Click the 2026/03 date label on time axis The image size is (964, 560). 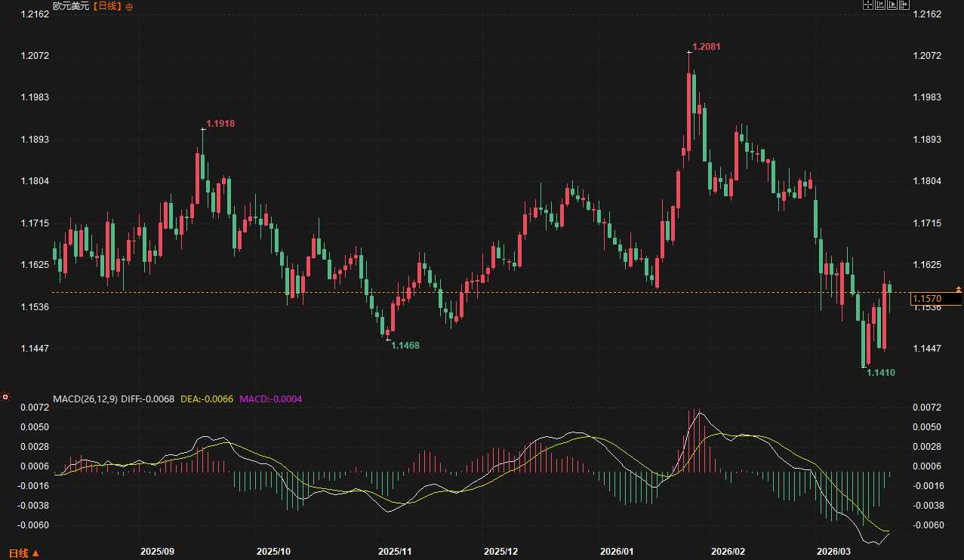[835, 552]
